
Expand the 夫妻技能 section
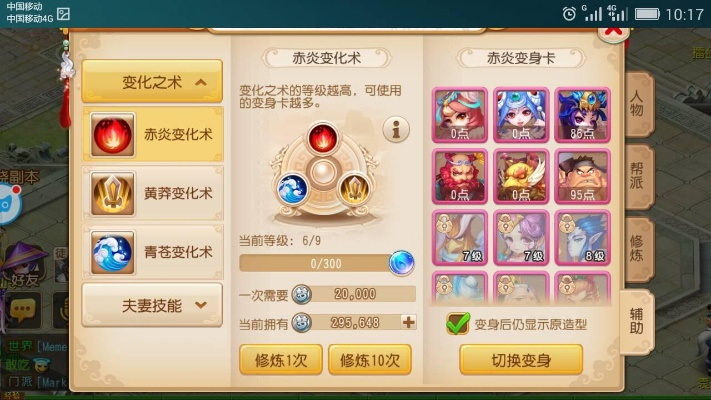click(x=152, y=305)
